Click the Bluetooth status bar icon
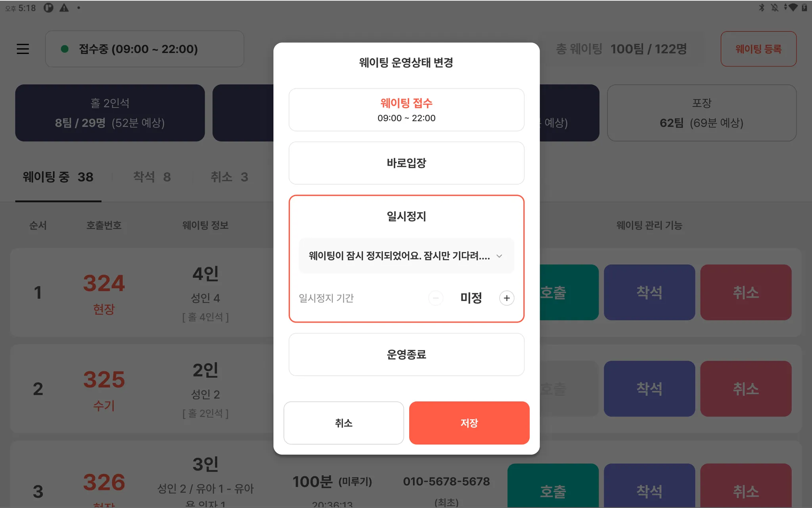 click(762, 8)
